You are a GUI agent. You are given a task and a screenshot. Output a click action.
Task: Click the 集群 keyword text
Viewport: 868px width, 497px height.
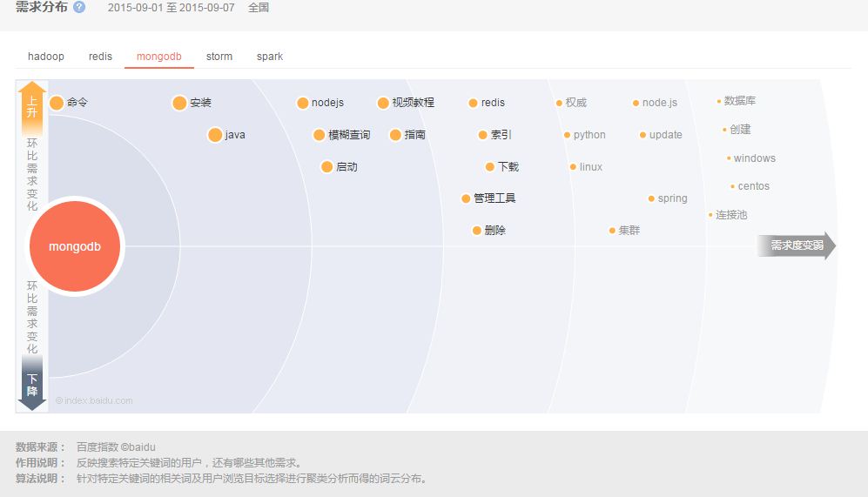click(x=629, y=231)
